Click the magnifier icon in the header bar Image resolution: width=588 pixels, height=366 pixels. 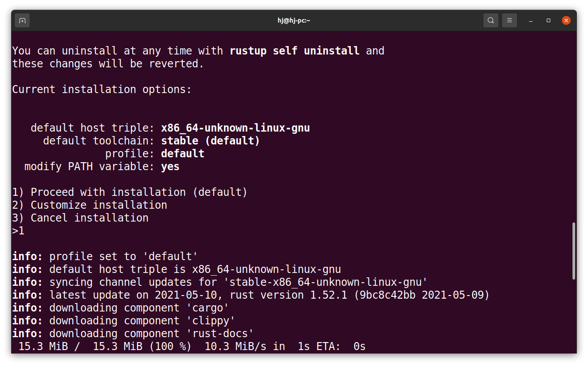490,20
